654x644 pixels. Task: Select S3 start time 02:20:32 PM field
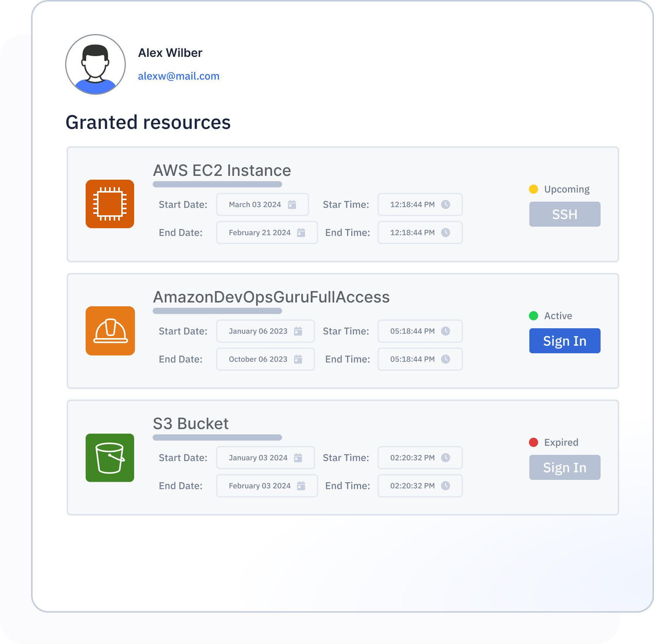tap(420, 458)
